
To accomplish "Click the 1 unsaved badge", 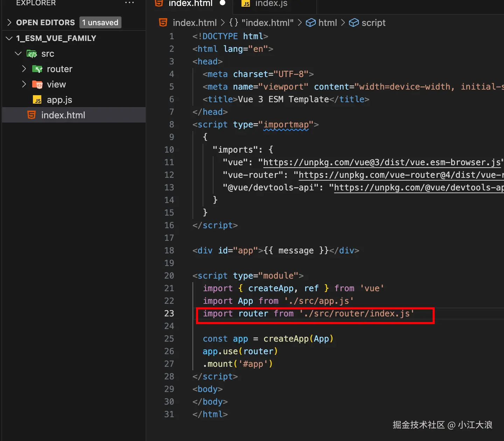I will click(100, 23).
